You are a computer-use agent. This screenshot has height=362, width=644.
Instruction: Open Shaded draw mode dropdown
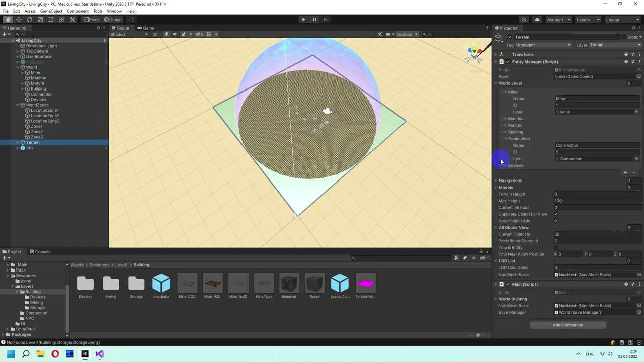[x=129, y=34]
